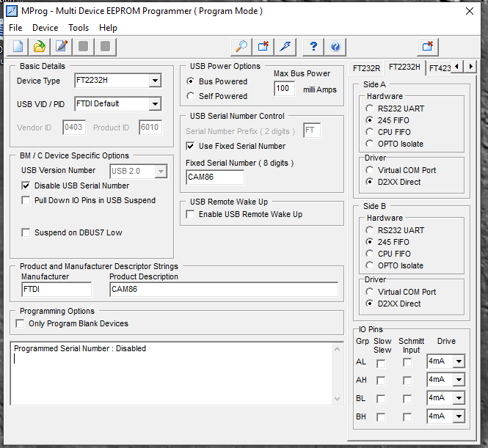
Task: Click the question mark help icon
Action: (313, 47)
